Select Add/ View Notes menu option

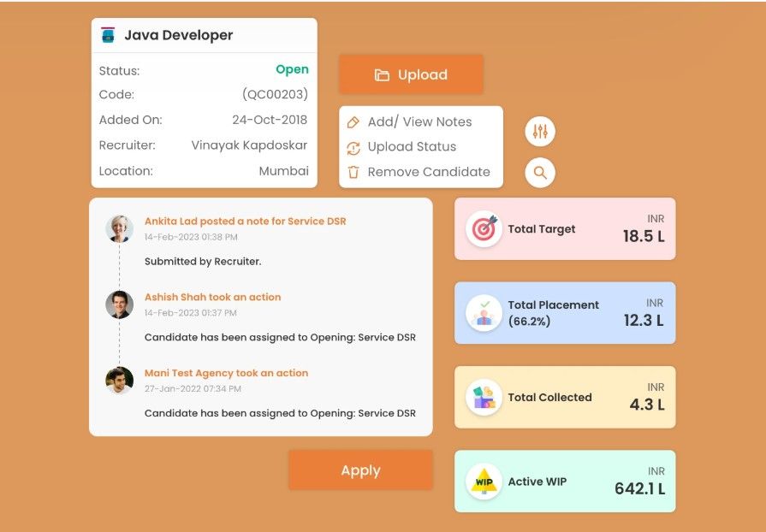tap(419, 122)
